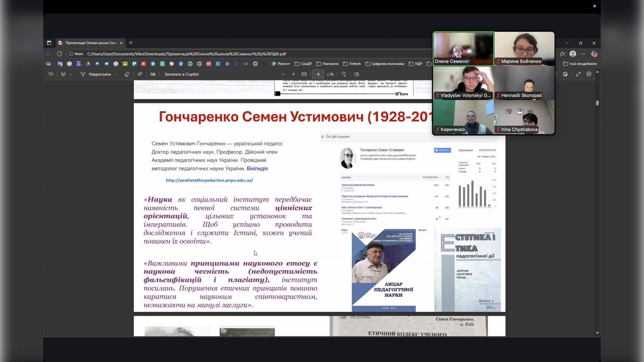
Task: Toggle the page view layout button
Action: 357,74
